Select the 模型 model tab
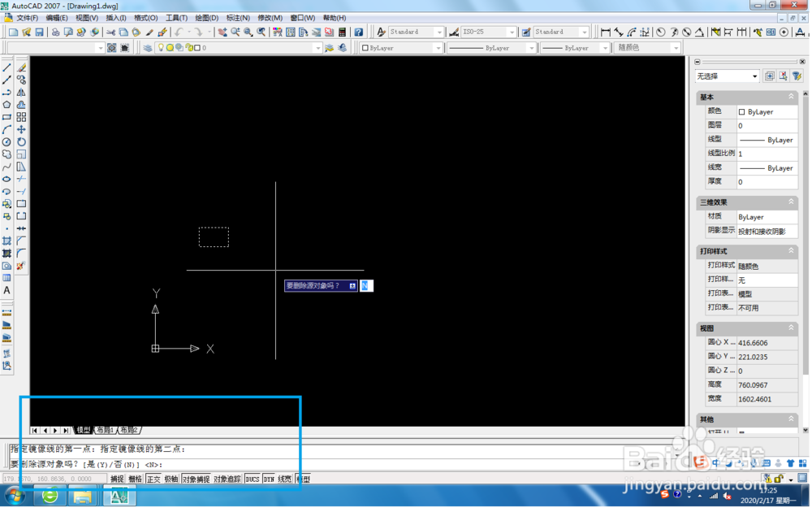The width and height of the screenshot is (812, 512). tap(84, 431)
